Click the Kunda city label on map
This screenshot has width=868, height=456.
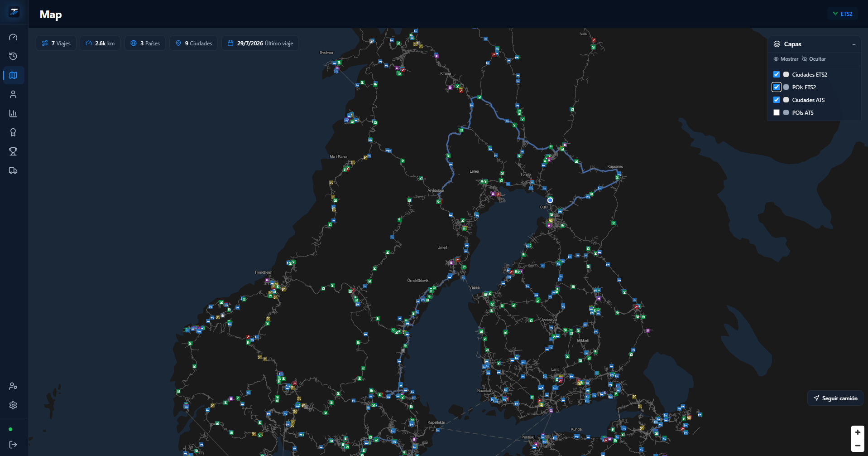pos(576,429)
